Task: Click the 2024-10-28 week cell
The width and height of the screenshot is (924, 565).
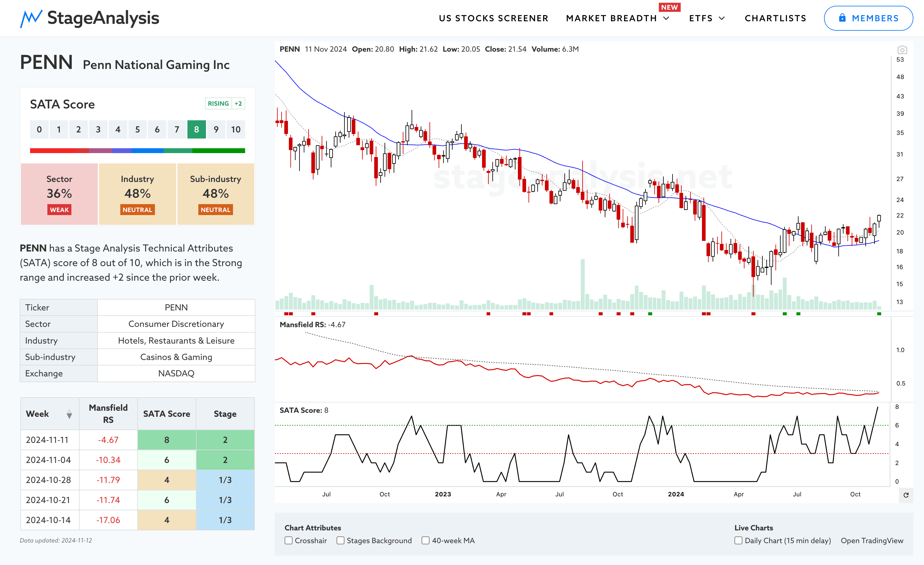Action: [x=50, y=480]
